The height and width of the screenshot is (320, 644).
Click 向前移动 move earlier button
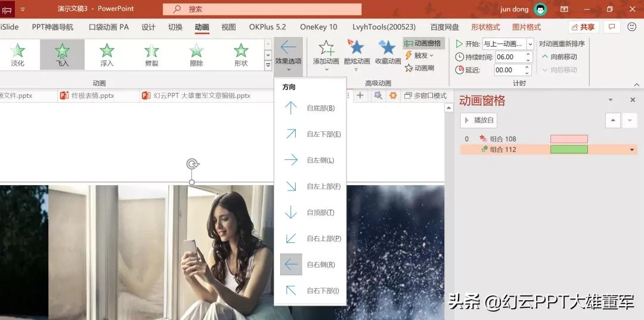pos(560,56)
